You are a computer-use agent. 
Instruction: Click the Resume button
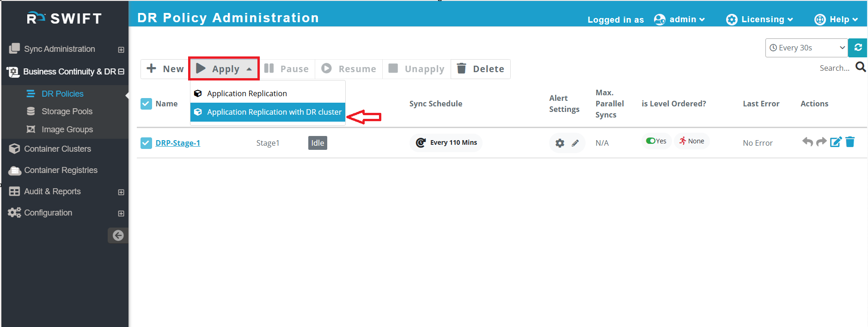pos(349,69)
